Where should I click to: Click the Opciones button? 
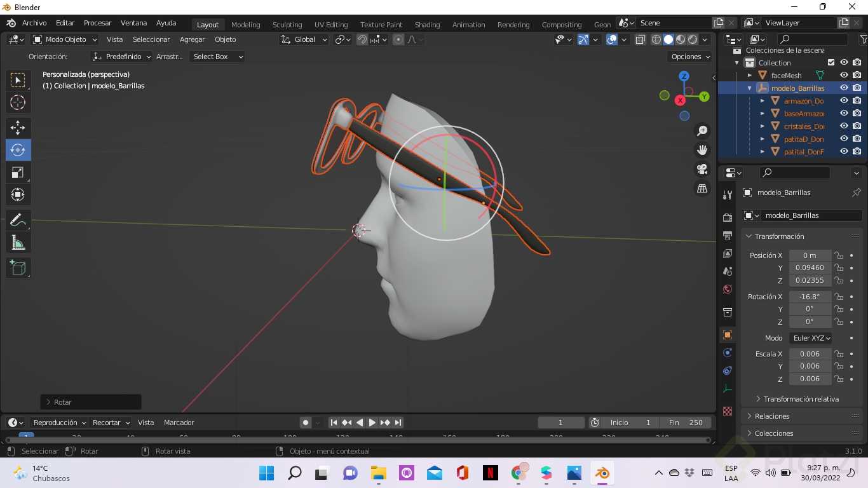(x=690, y=57)
